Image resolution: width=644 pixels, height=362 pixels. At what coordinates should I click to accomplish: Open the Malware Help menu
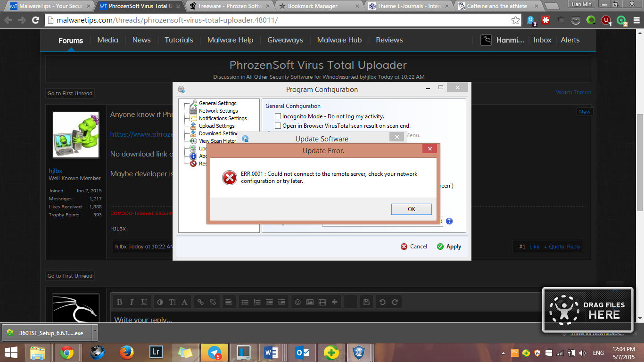(230, 40)
